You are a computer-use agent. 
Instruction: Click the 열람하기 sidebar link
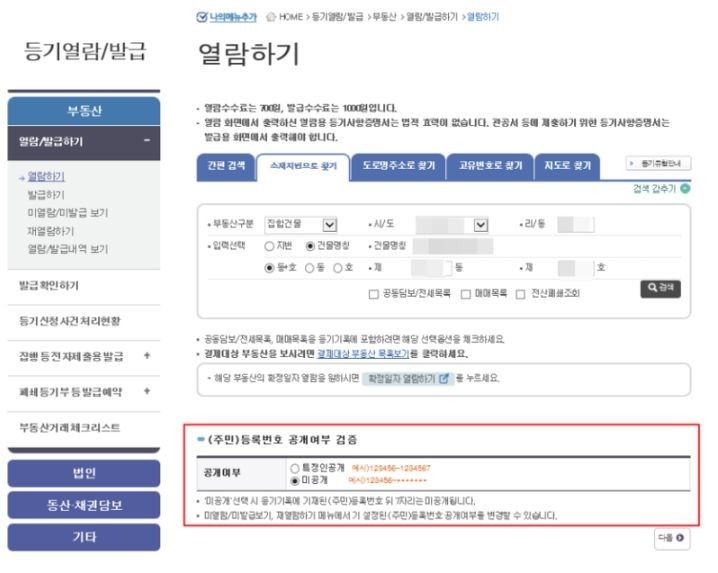(46, 176)
